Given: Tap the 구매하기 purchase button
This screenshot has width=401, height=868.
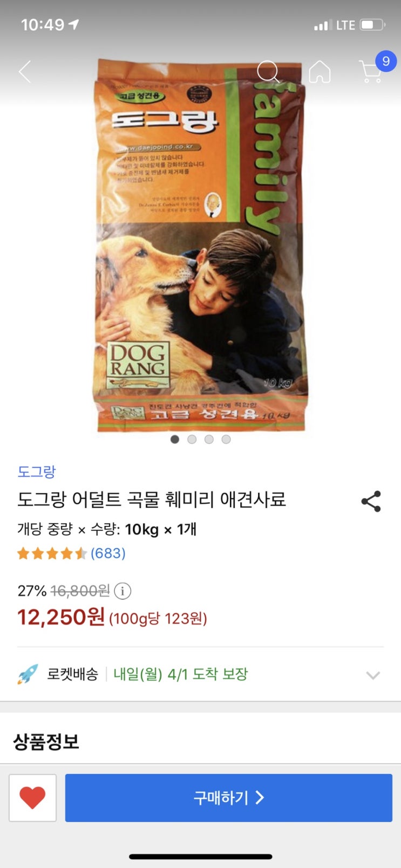Looking at the screenshot, I should [229, 798].
